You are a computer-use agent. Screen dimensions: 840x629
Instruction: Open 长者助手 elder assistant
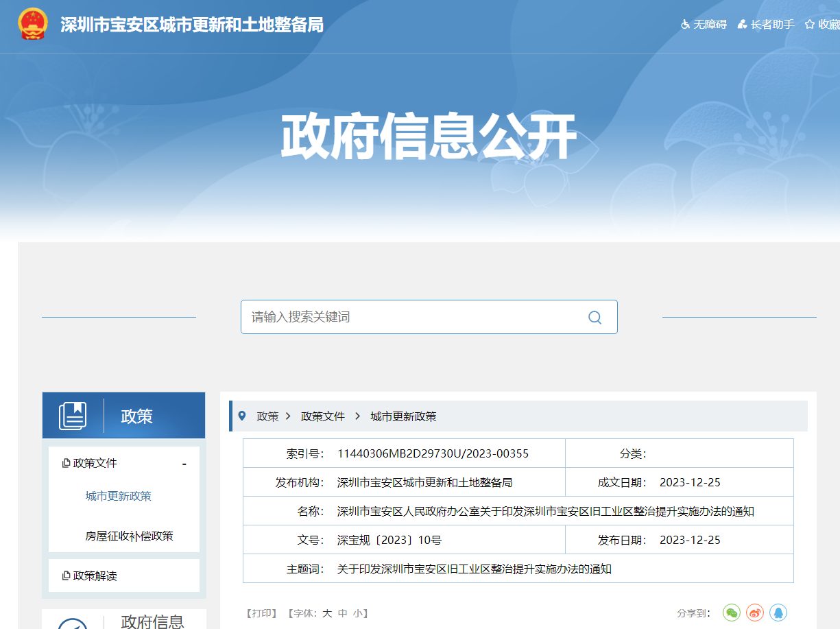click(766, 25)
